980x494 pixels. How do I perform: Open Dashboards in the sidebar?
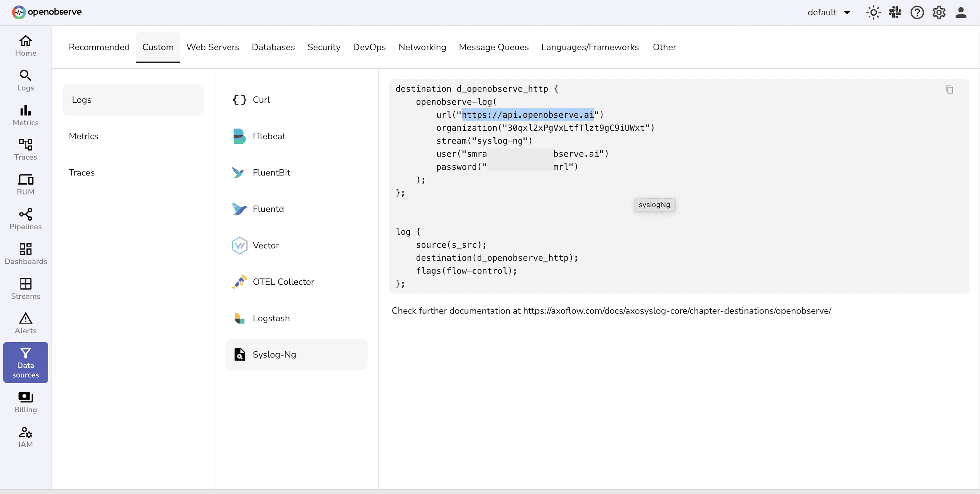point(25,254)
